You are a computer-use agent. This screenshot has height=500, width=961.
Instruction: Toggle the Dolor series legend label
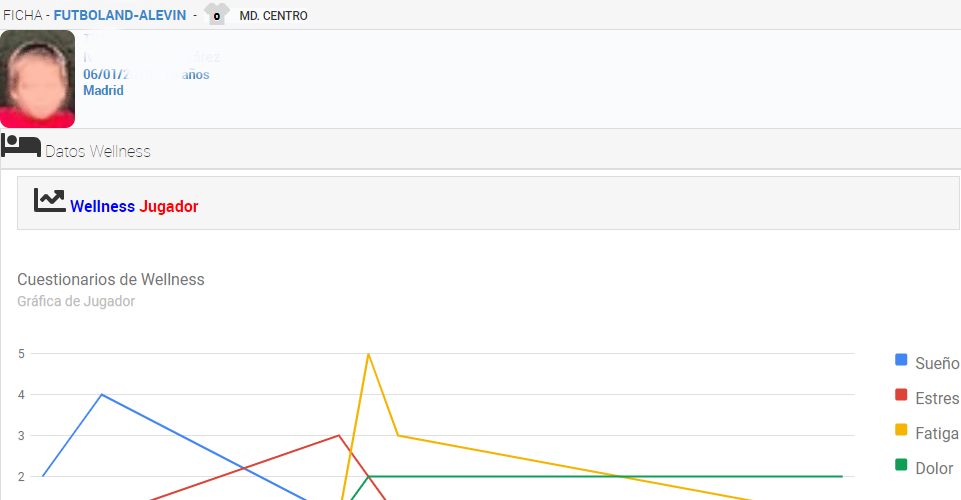coord(934,468)
